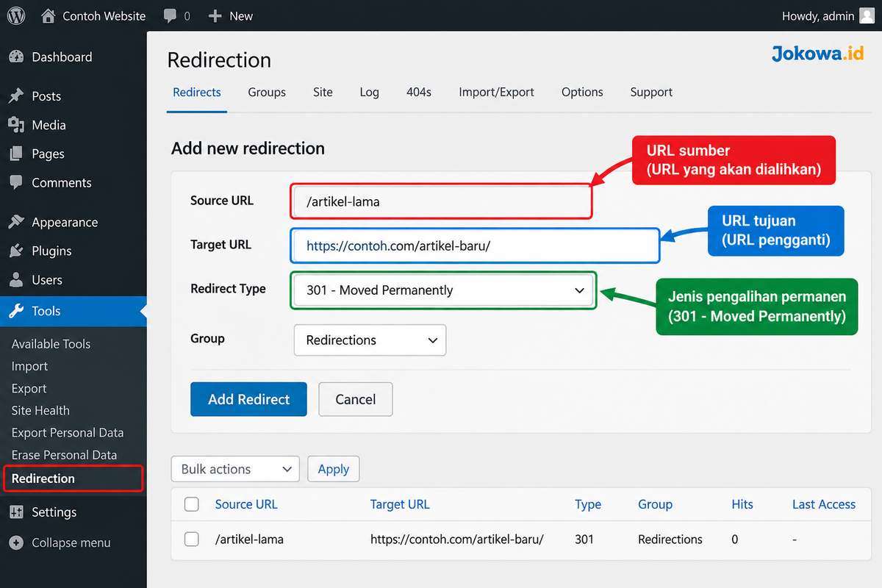Open the Support tab
Image resolution: width=882 pixels, height=588 pixels.
coord(651,92)
